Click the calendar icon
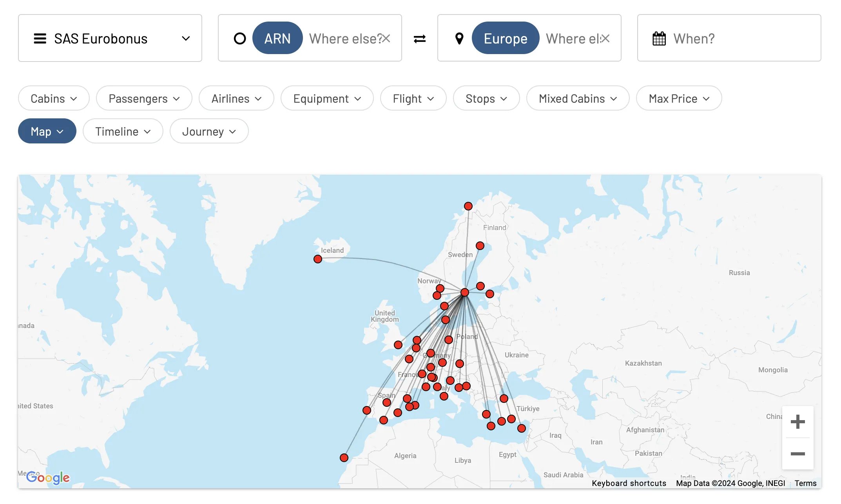Viewport: 841px width, 504px height. point(659,38)
